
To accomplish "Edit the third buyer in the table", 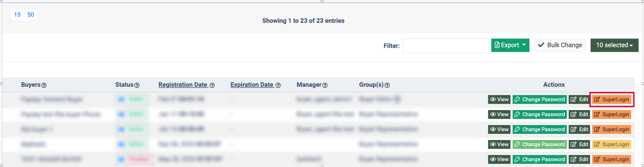I will coord(579,130).
